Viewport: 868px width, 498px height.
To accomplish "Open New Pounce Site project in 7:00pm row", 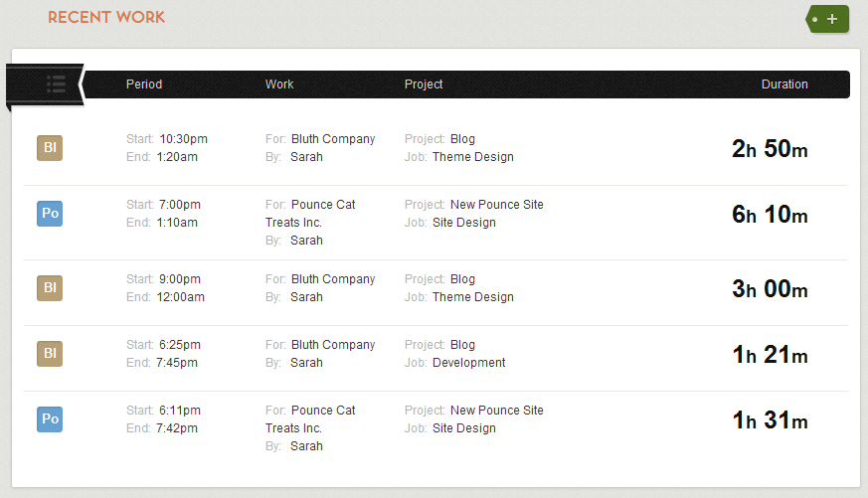I will point(496,205).
